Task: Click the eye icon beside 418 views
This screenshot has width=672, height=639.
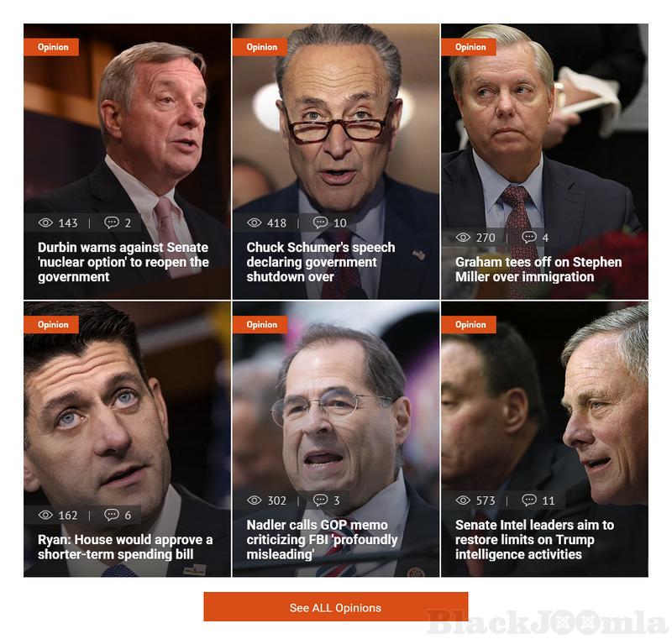Action: pyautogui.click(x=255, y=223)
